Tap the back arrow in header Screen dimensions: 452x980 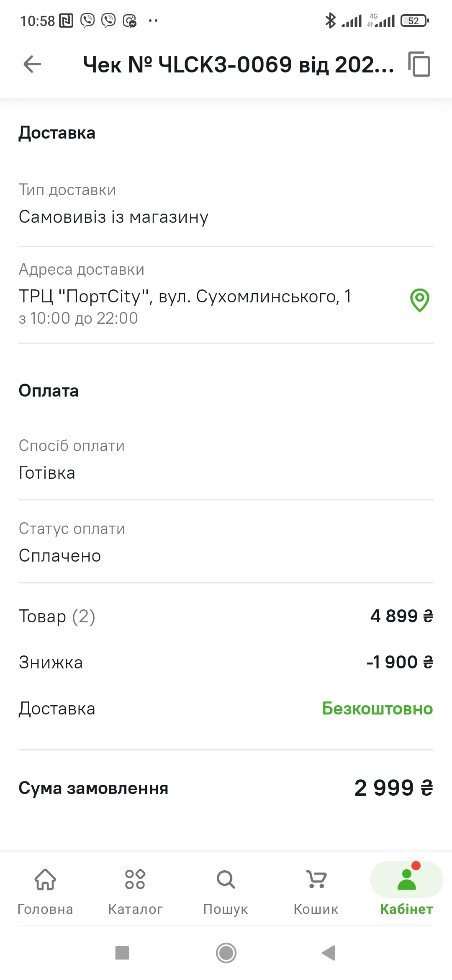[x=32, y=64]
